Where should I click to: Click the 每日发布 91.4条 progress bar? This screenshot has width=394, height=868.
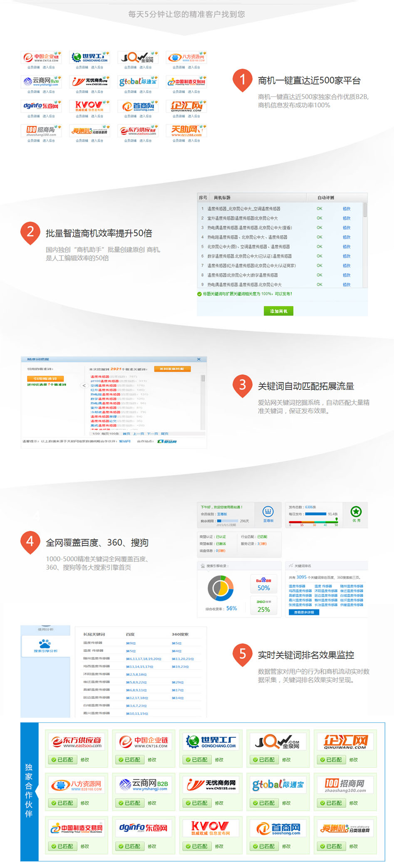click(x=316, y=514)
